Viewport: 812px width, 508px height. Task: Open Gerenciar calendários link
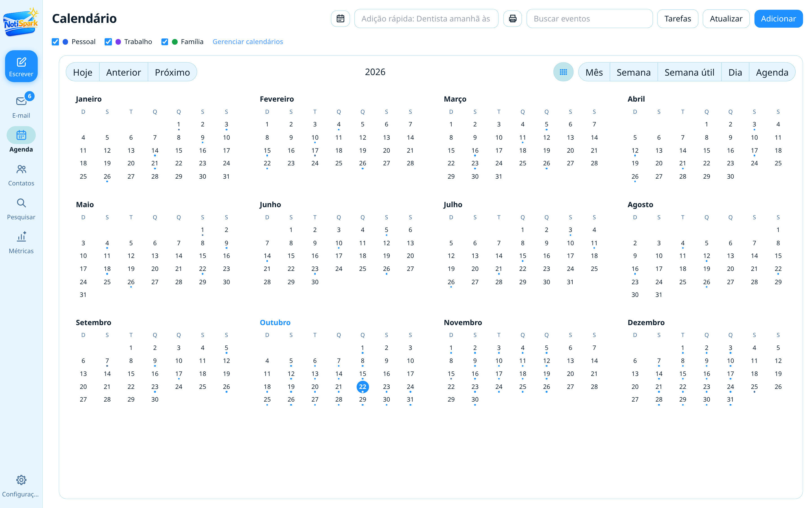pyautogui.click(x=248, y=42)
